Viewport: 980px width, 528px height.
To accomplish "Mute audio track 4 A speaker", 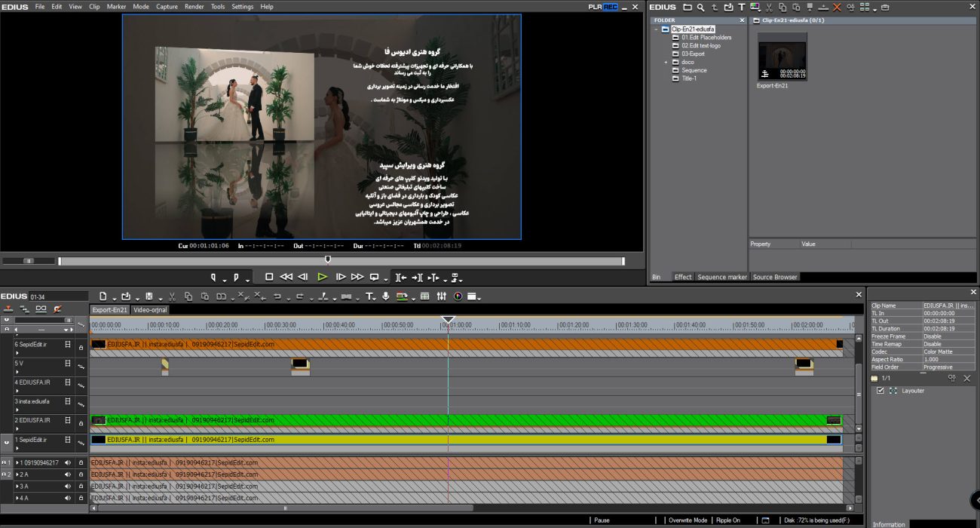I will (68, 498).
